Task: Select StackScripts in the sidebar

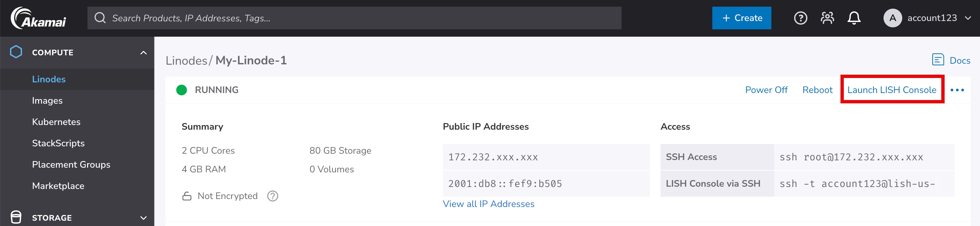Action: (58, 143)
